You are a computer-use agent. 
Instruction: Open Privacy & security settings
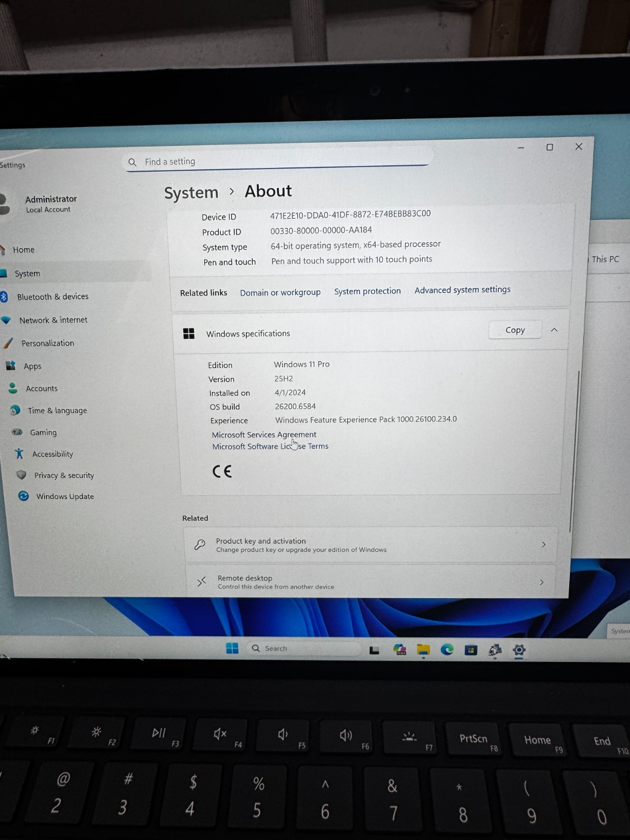64,475
